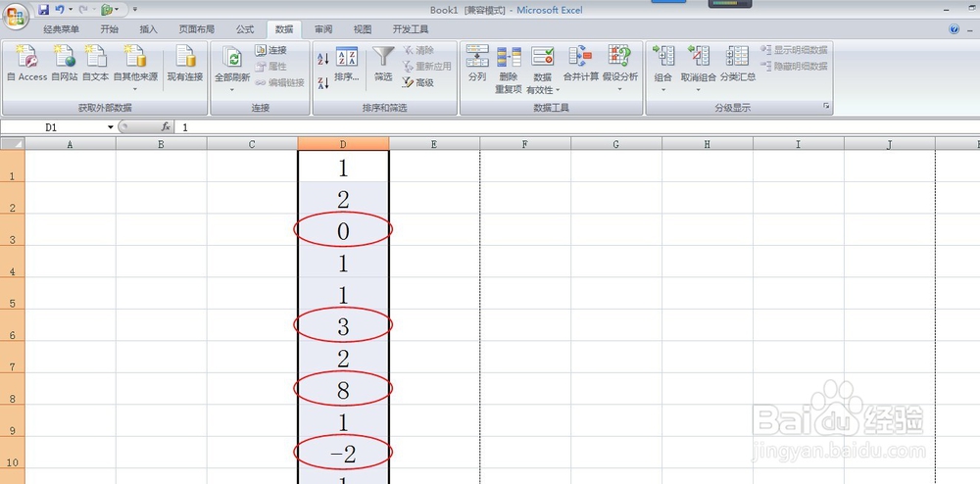
Task: Select row 3 header
Action: (x=13, y=230)
